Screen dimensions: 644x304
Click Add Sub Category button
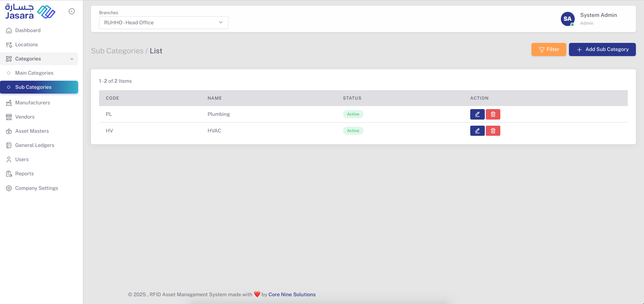click(602, 49)
